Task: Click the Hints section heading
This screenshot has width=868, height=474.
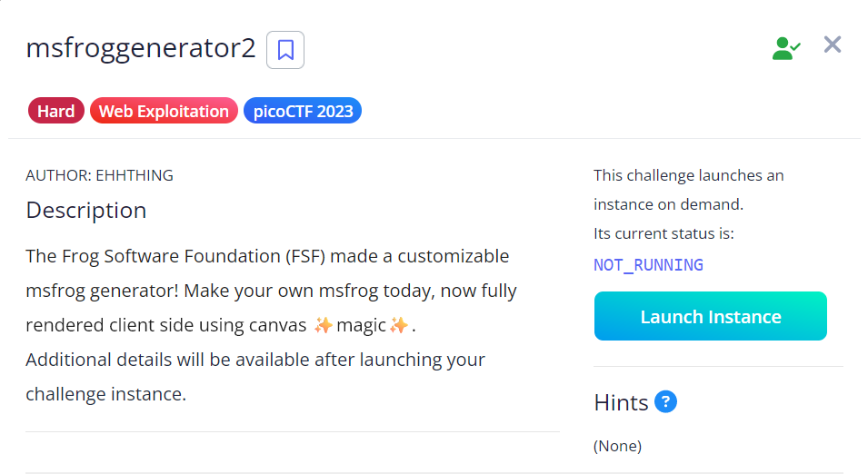Action: pyautogui.click(x=621, y=402)
